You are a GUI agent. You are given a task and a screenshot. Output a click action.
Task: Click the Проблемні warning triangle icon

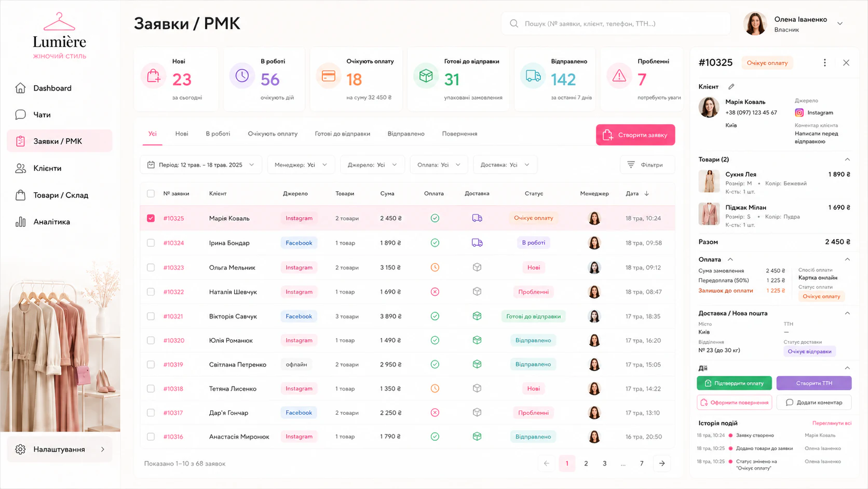click(619, 76)
